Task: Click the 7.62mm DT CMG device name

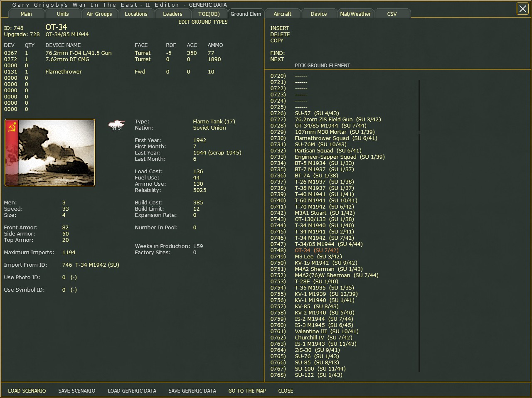Action: 67,59
